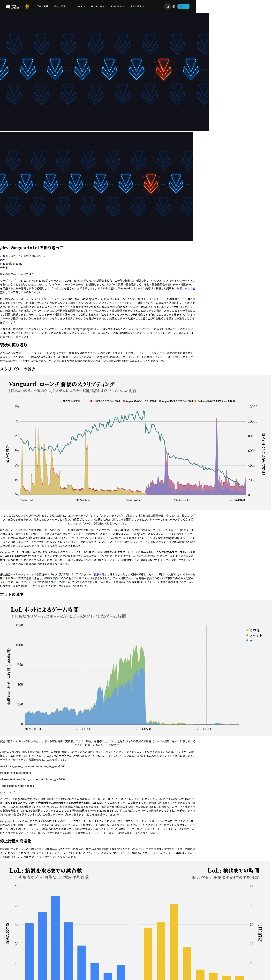The height and width of the screenshot is (980, 272).
Task: Expand the もっと知る dropdown menu
Action: click(x=117, y=7)
